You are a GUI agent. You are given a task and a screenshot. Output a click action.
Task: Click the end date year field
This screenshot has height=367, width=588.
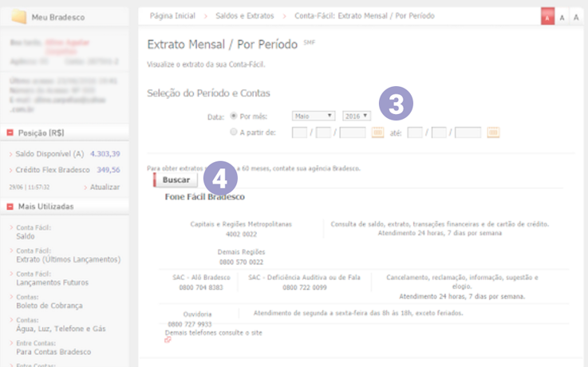pos(468,132)
